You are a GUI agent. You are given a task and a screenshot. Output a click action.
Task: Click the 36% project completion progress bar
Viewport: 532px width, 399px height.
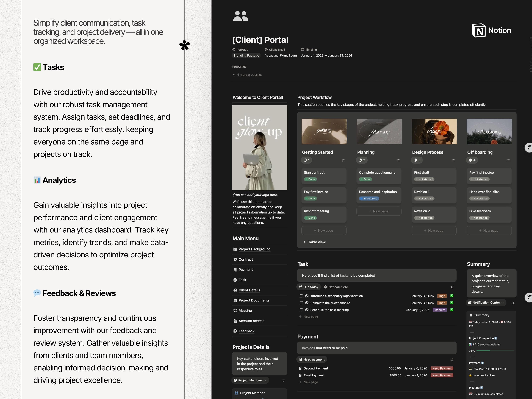pyautogui.click(x=495, y=351)
